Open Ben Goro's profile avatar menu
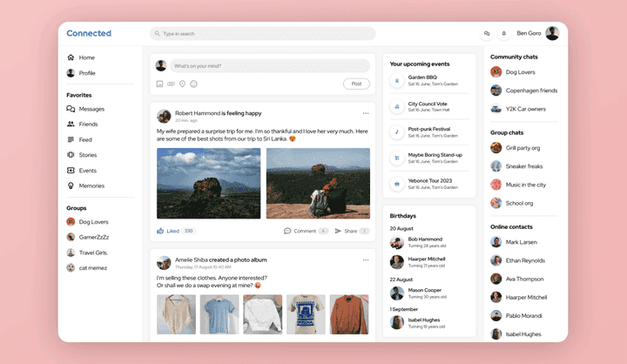This screenshot has width=627, height=364. (x=552, y=34)
